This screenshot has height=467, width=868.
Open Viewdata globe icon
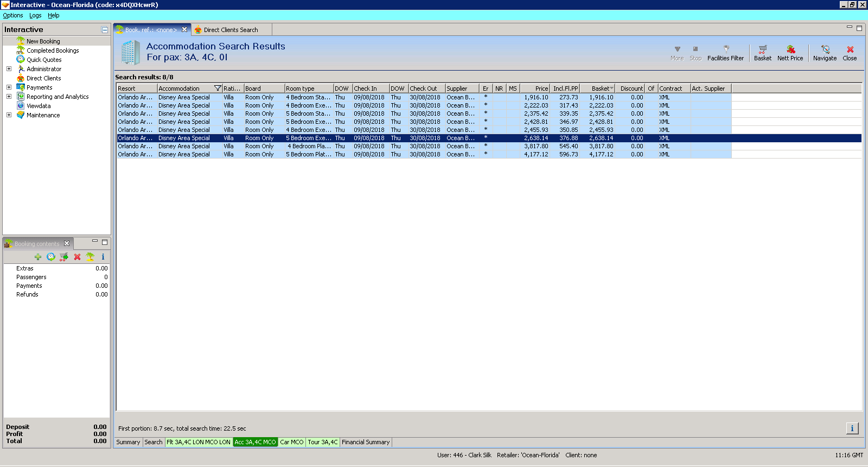[21, 106]
